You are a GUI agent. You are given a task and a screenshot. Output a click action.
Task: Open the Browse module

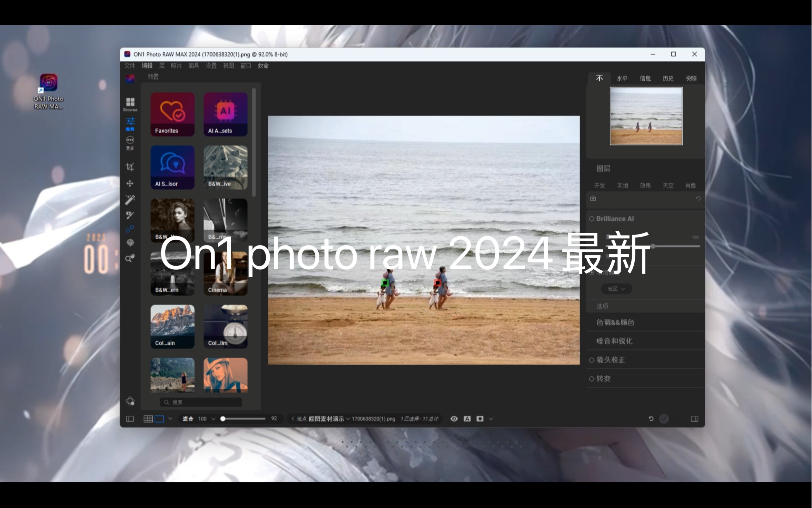tap(130, 104)
